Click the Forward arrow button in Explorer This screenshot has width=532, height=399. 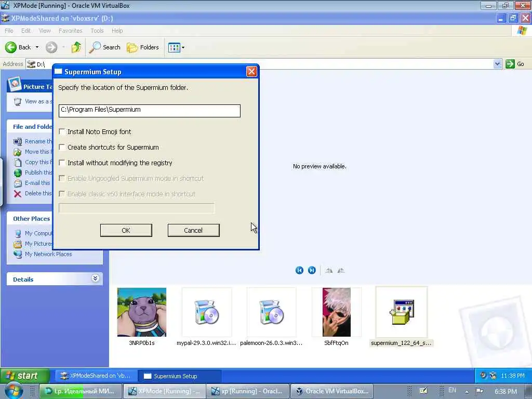coord(51,47)
